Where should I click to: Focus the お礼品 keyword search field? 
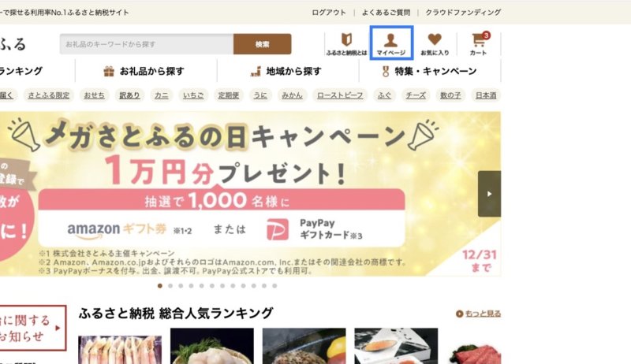pyautogui.click(x=147, y=44)
